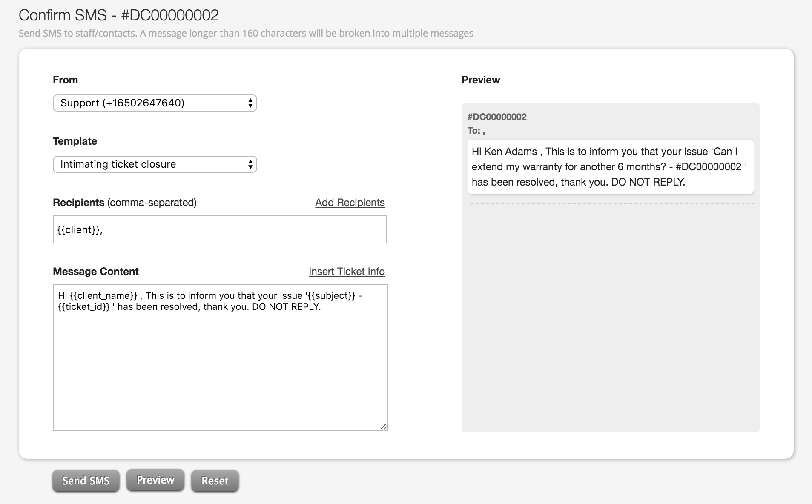The width and height of the screenshot is (812, 504).
Task: Click the 'Message Content' label
Action: pos(96,272)
